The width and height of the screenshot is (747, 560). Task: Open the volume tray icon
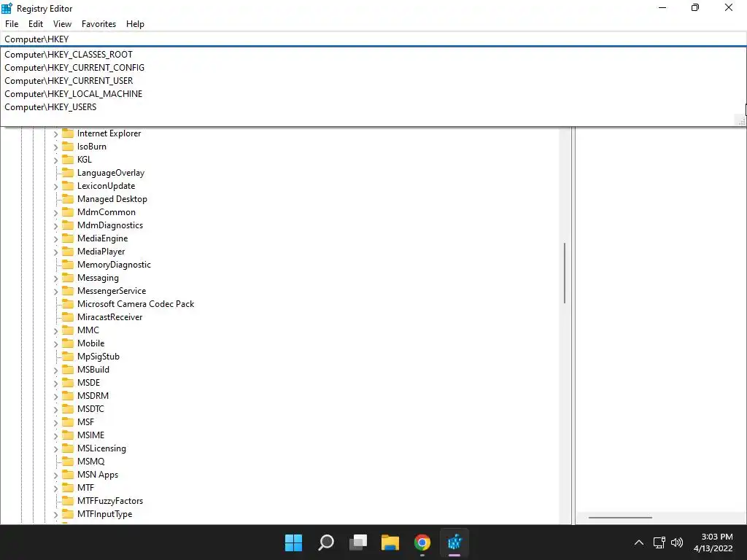(x=676, y=542)
